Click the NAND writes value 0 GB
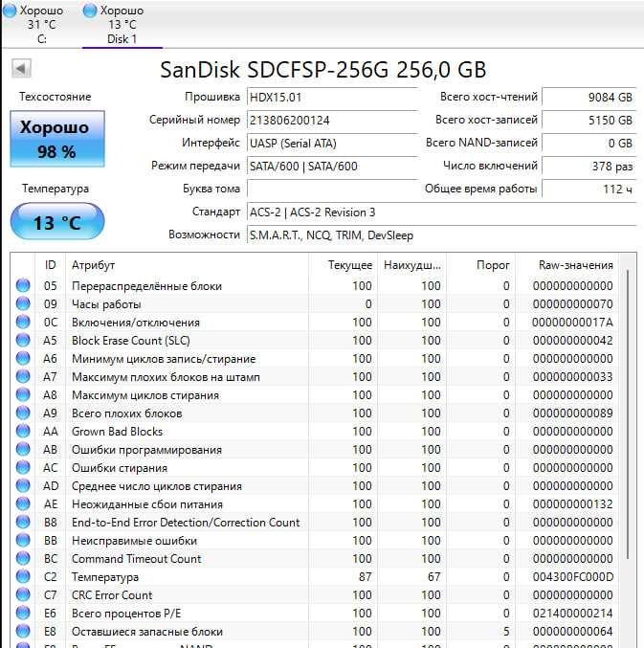The height and width of the screenshot is (648, 644). (x=588, y=144)
